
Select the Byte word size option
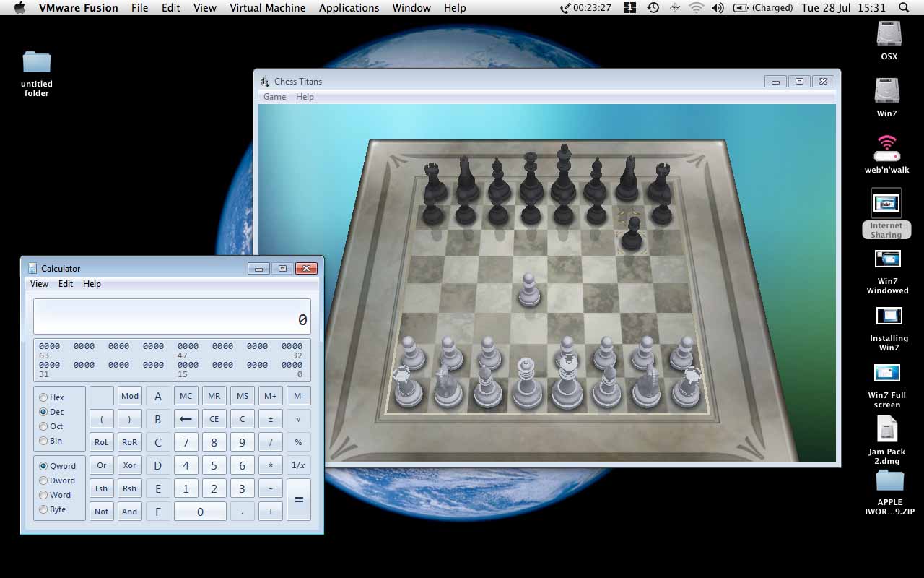(44, 509)
